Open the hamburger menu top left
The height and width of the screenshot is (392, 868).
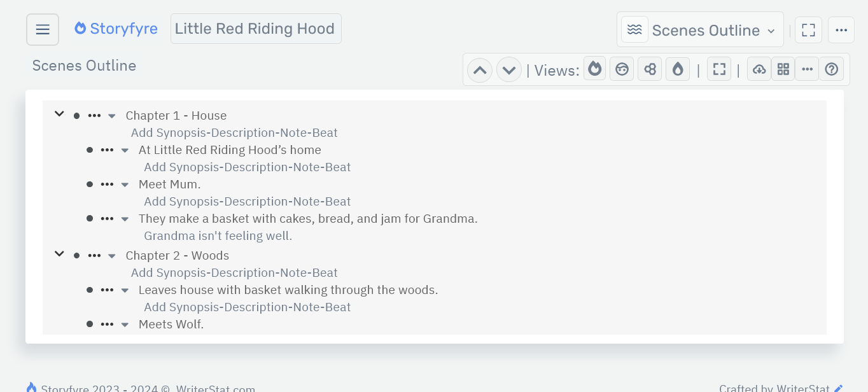(x=42, y=29)
